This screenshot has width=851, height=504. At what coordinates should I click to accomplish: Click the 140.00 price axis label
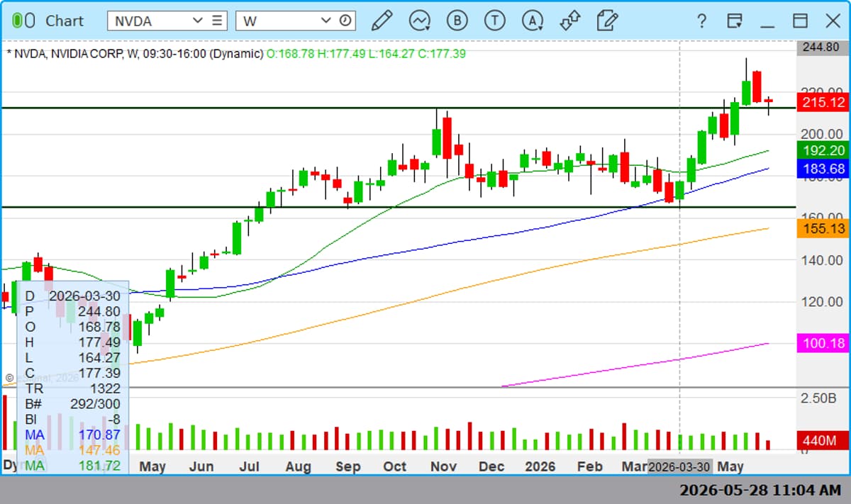(823, 260)
